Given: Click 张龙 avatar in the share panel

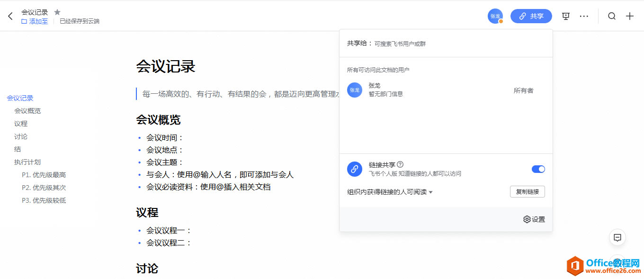Looking at the screenshot, I should coord(355,90).
